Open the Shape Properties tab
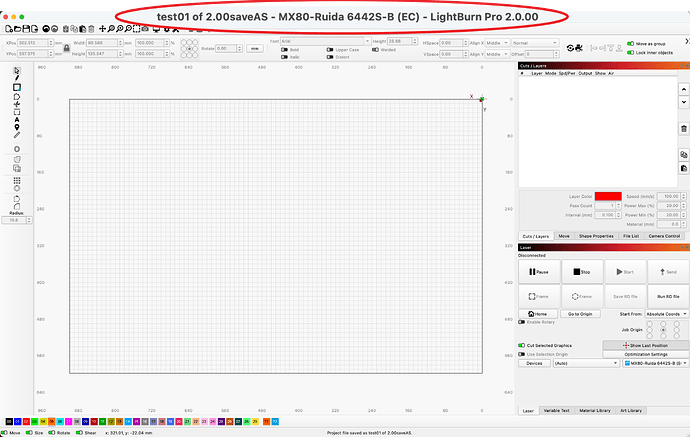This screenshot has height=437, width=690. pos(596,236)
